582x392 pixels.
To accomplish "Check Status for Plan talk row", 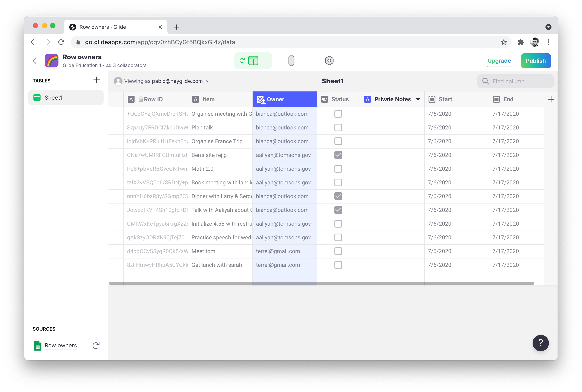I will tap(338, 128).
